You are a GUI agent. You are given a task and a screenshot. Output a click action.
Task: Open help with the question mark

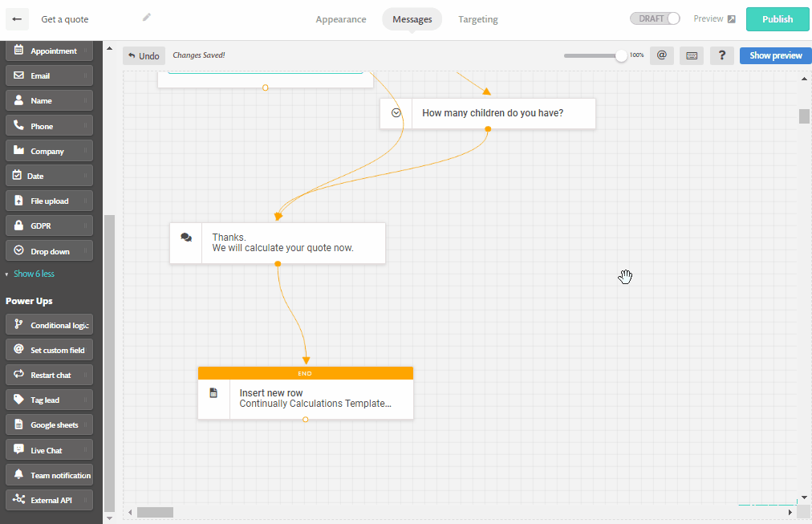tap(722, 55)
